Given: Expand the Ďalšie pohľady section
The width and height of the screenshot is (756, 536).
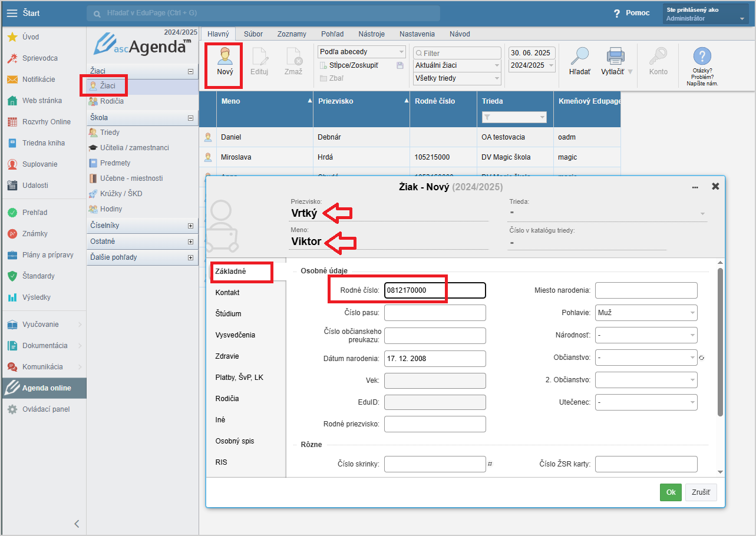Looking at the screenshot, I should [190, 257].
